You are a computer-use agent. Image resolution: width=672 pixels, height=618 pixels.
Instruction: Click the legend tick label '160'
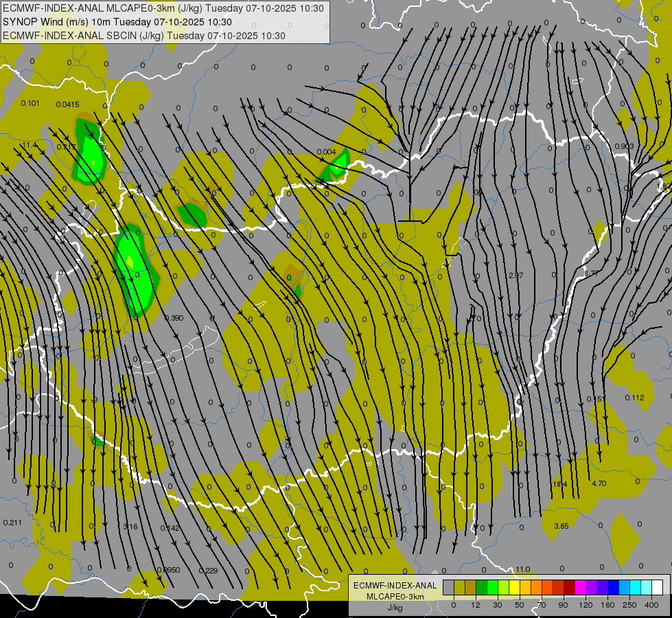point(607,605)
